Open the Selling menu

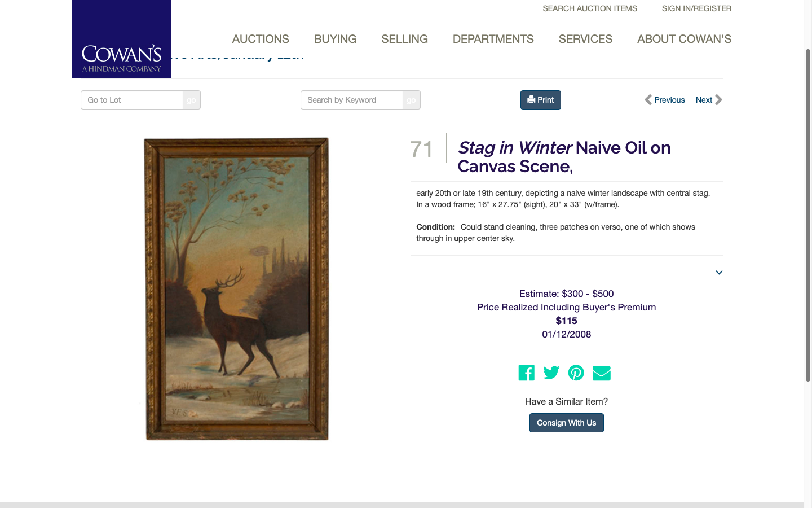404,39
